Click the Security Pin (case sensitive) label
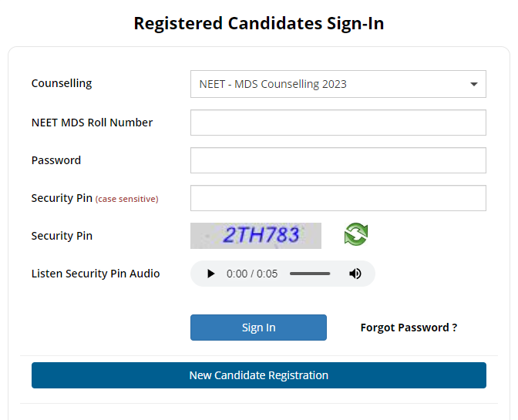This screenshot has width=518, height=420. tap(94, 198)
